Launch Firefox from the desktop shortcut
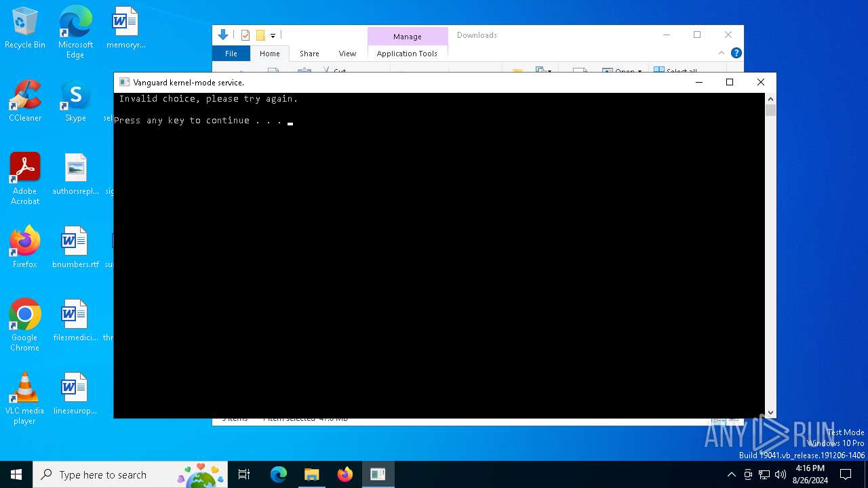Screen dimensions: 868x488 click(25, 247)
